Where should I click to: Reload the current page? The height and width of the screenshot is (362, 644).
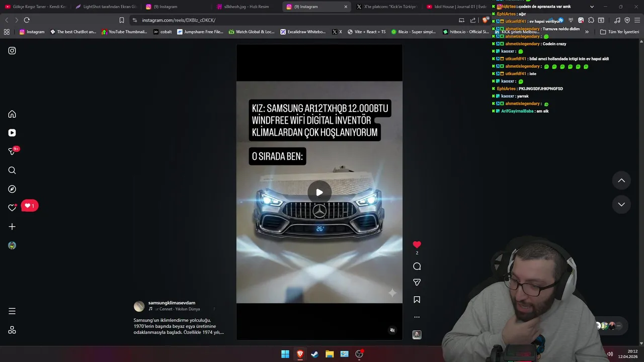point(27,20)
